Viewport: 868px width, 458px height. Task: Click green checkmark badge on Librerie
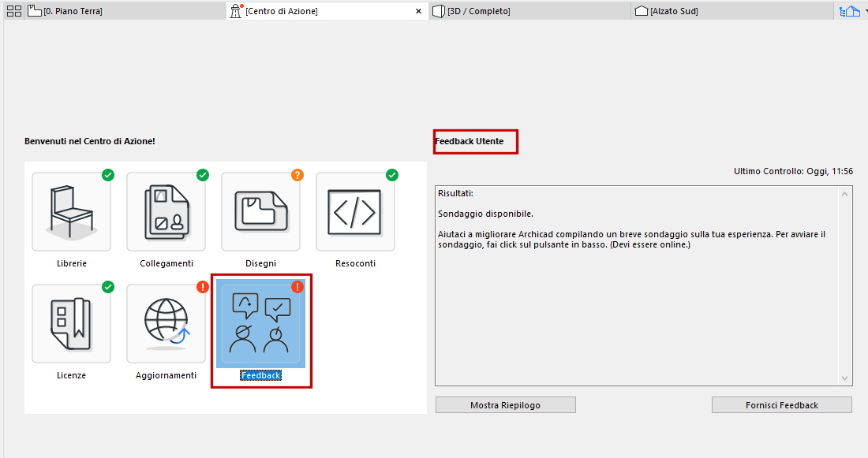pyautogui.click(x=108, y=175)
